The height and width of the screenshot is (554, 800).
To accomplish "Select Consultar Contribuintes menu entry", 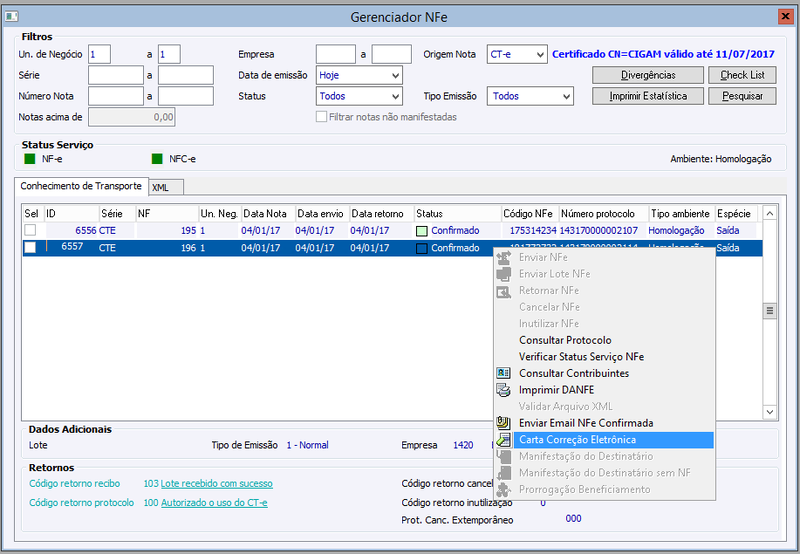I will pos(573,373).
